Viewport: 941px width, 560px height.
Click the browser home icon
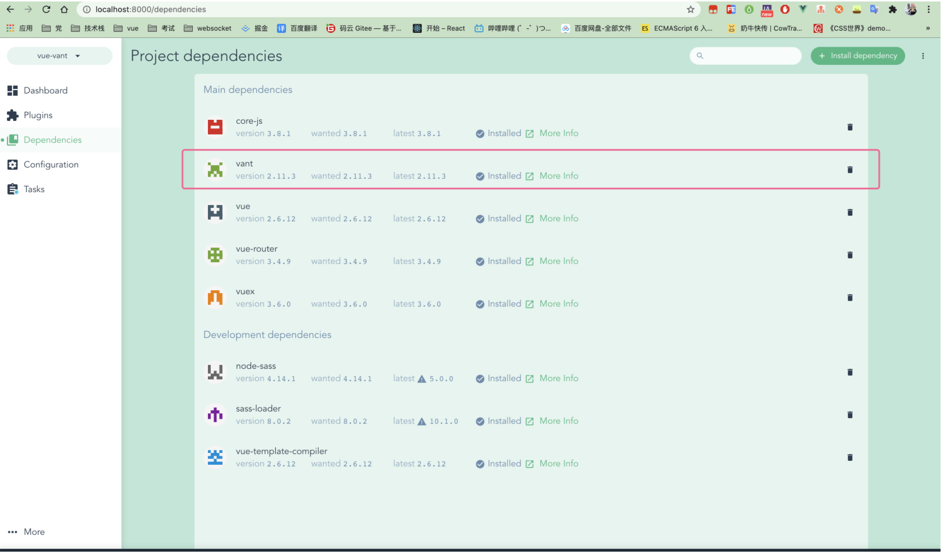tap(64, 9)
